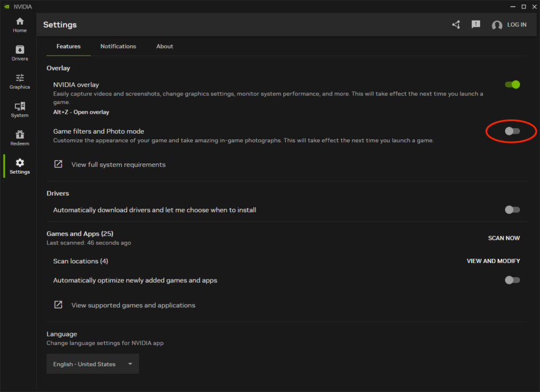
Task: Click SCAN NOW for games and apps
Action: point(504,238)
